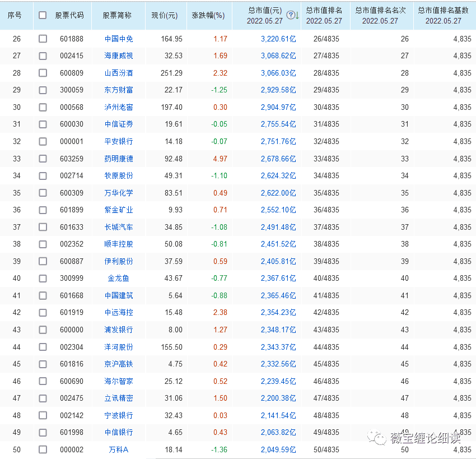
Task: Click the market cap value 2,367.61亿
Action: [278, 278]
